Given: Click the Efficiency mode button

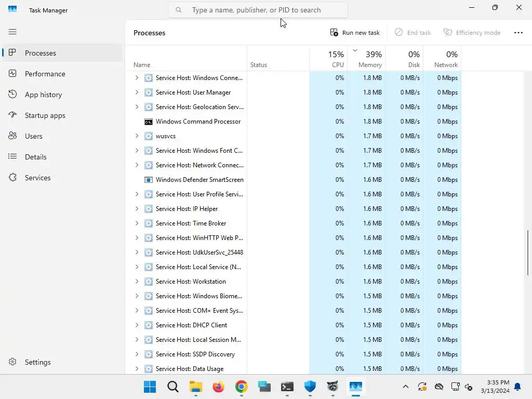Looking at the screenshot, I should point(472,33).
